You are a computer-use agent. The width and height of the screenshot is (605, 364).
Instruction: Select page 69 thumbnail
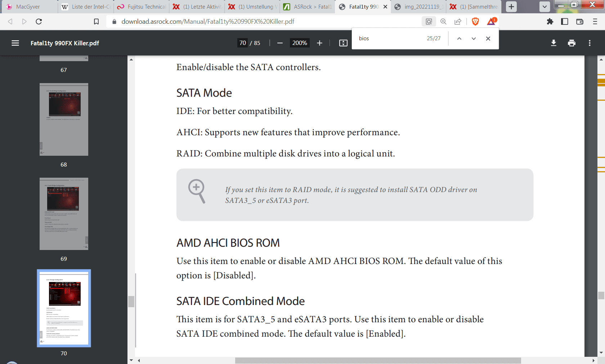pos(64,214)
